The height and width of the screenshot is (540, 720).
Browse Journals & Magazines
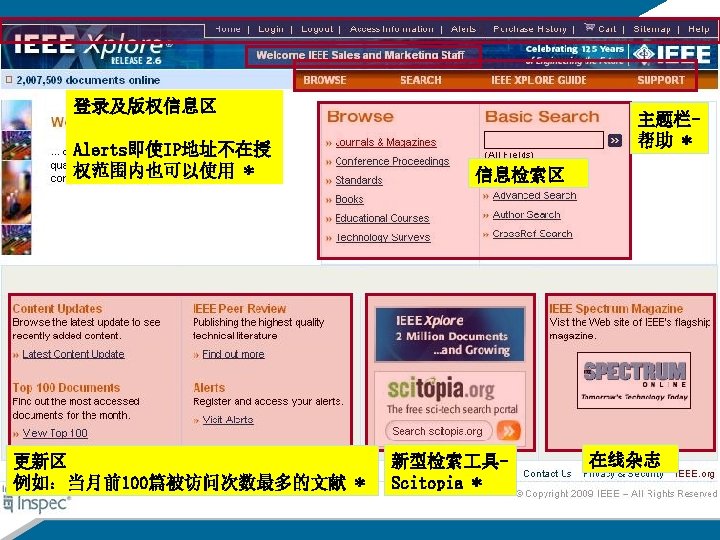386,142
